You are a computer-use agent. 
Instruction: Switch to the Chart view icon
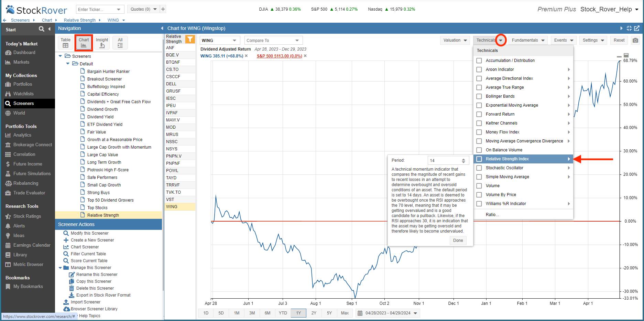(x=84, y=43)
